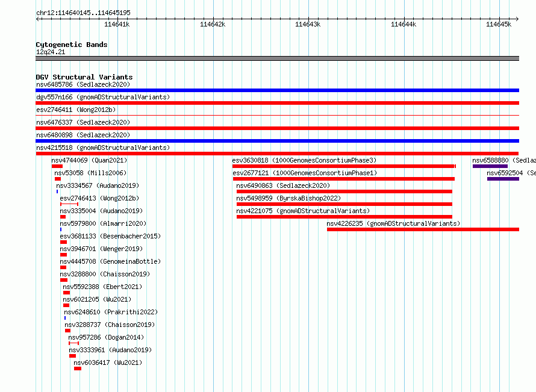Click the red bar under esv3630818
Image resolution: width=536 pixels, height=392 pixels.
[344, 166]
